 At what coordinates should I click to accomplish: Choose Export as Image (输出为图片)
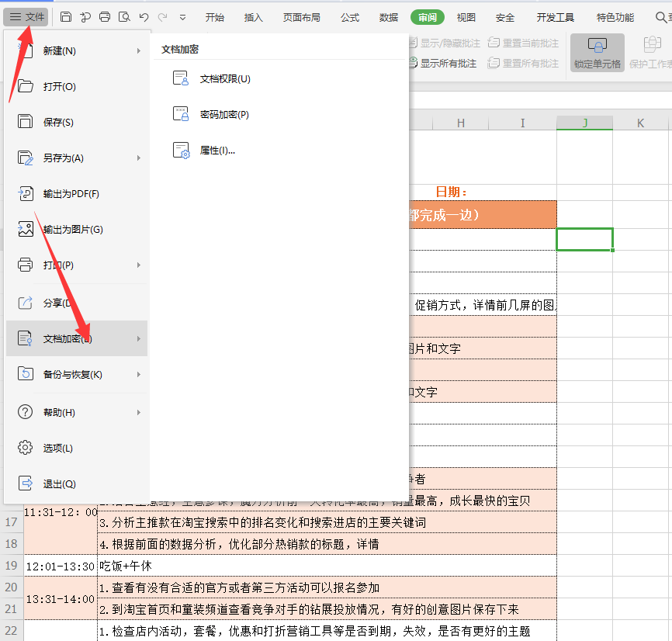point(72,230)
